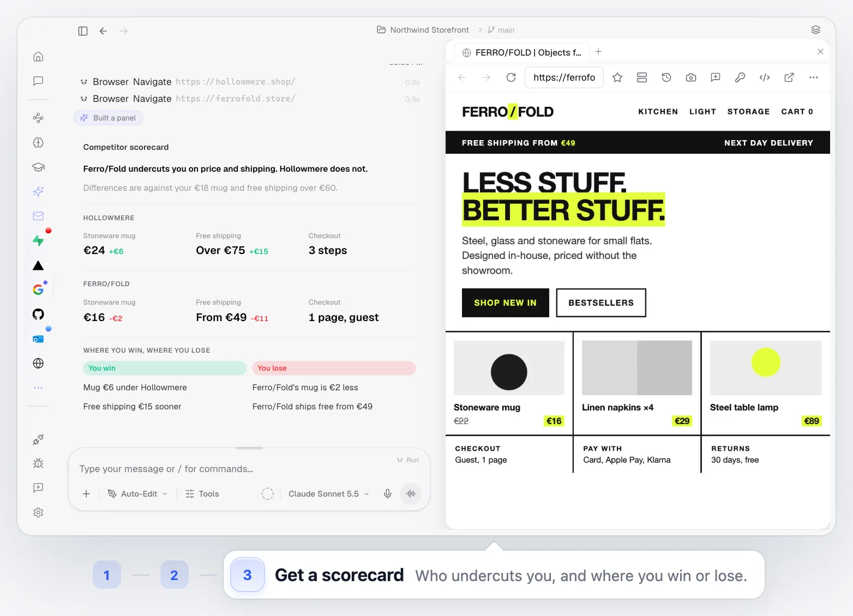Open the Outlook sidebar icon
This screenshot has height=616, width=853.
38,339
